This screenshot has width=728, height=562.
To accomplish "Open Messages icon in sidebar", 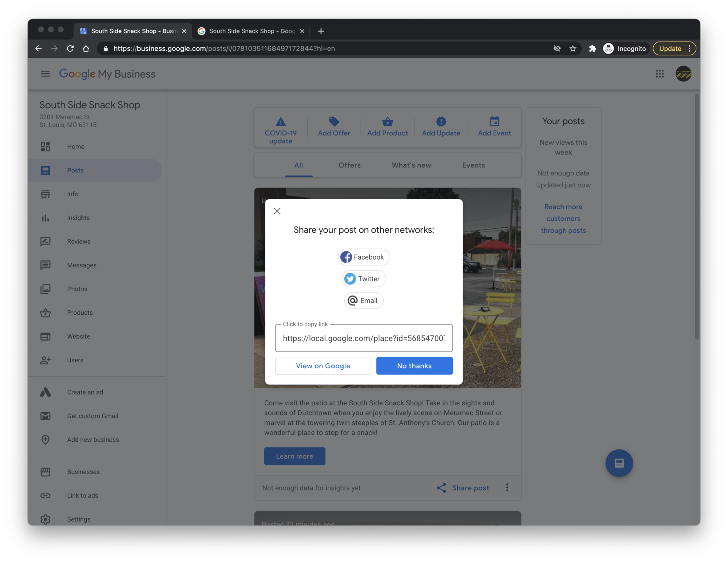I will point(45,265).
